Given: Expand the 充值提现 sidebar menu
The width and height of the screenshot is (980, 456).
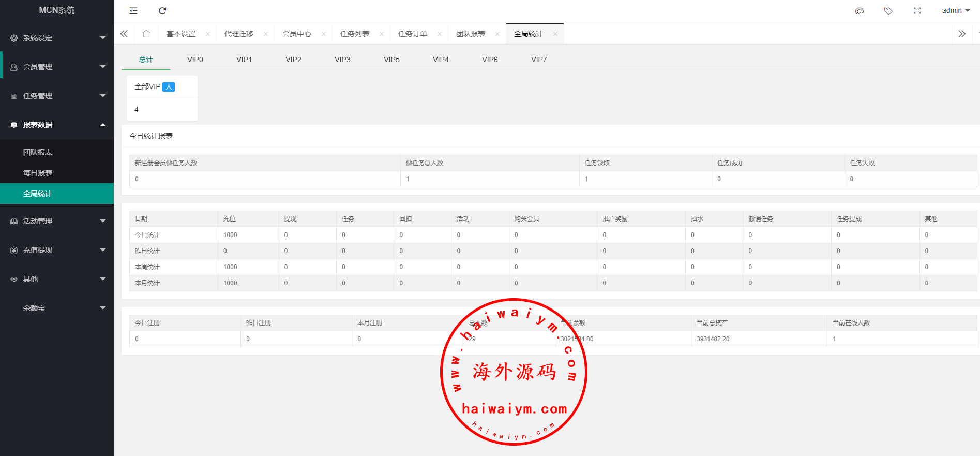Looking at the screenshot, I should (x=57, y=250).
